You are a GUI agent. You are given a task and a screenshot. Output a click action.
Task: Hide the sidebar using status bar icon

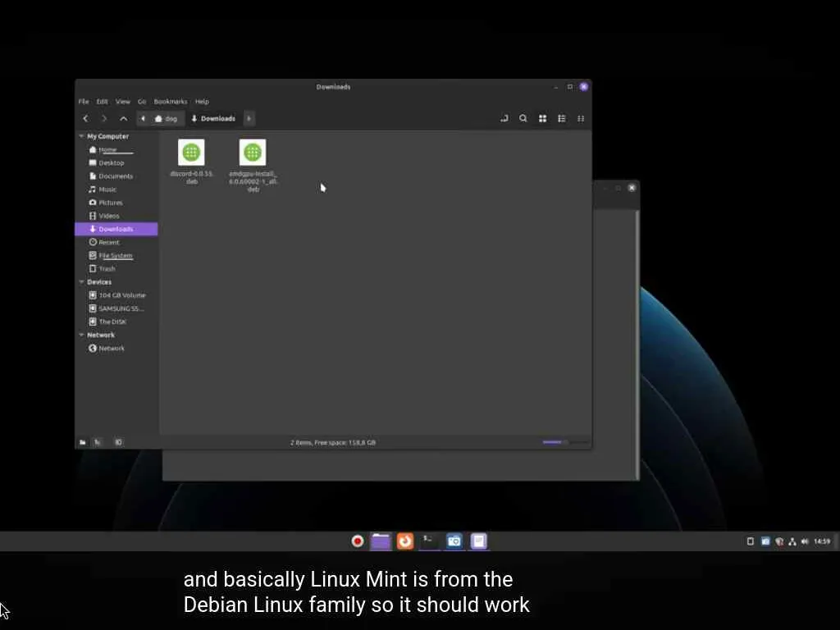pos(118,442)
